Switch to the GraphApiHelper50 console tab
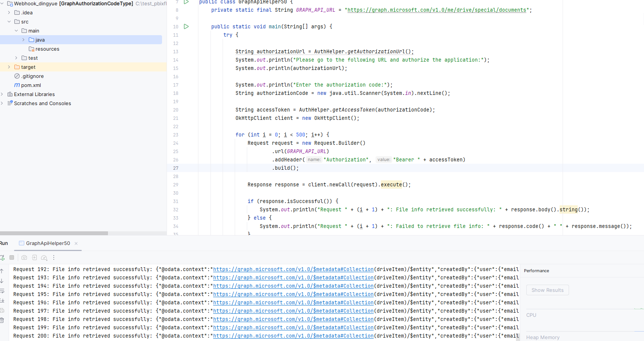The height and width of the screenshot is (341, 644). pos(47,243)
